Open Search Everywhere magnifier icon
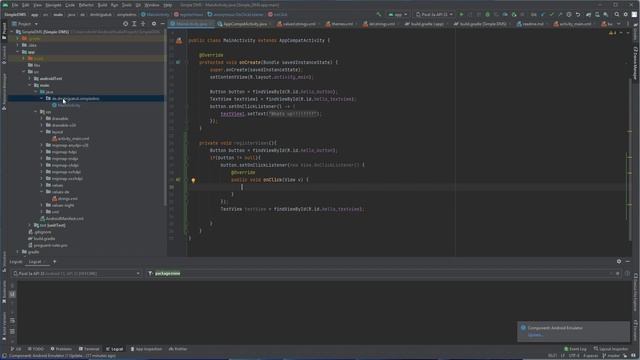The width and height of the screenshot is (640, 360). (617, 14)
